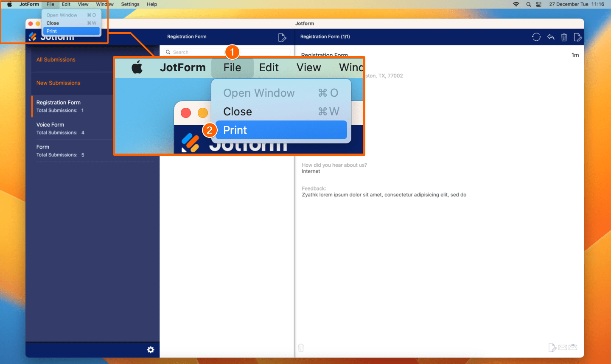Viewport: 611px width, 364px height.
Task: Click the edit form icon beside Registration Form title
Action: [x=282, y=37]
